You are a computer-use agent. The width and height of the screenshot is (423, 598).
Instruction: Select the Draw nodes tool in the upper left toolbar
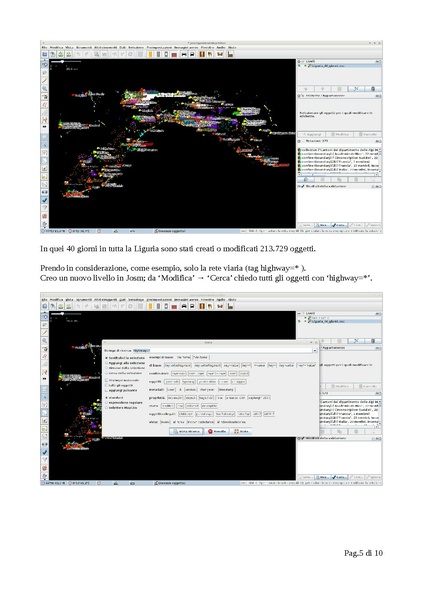pyautogui.click(x=45, y=80)
